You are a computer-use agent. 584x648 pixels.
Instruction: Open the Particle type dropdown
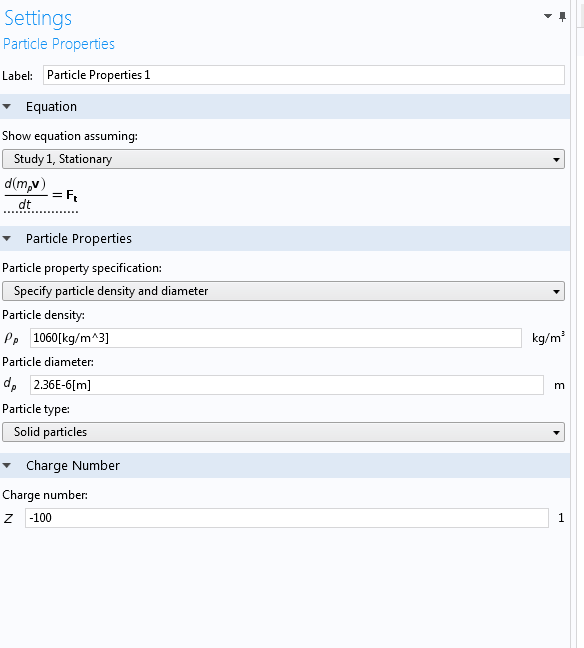pyautogui.click(x=283, y=432)
